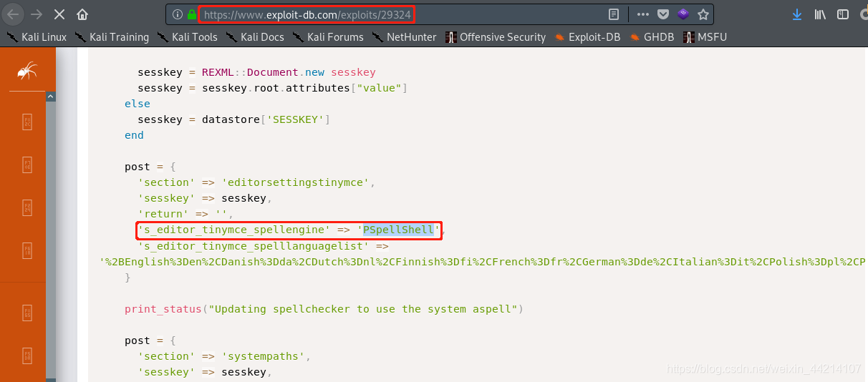This screenshot has height=382, width=868.
Task: Click the first sidebar icon below the spider logo
Action: (27, 122)
